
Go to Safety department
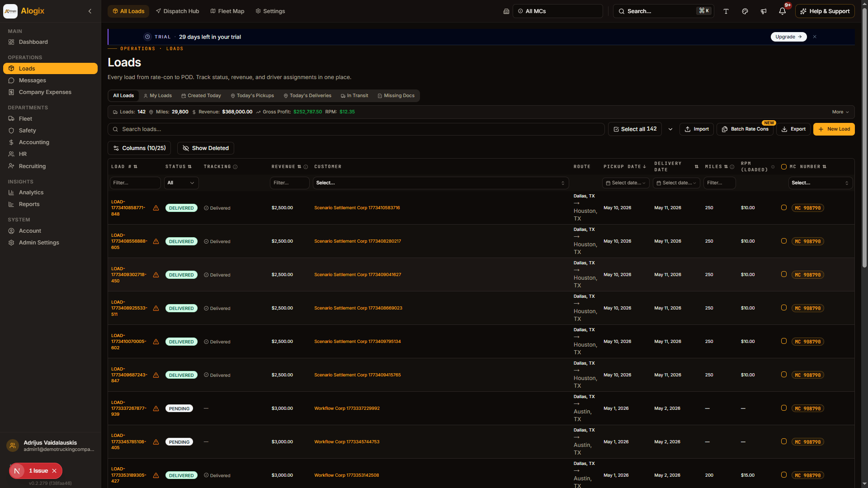pyautogui.click(x=50, y=131)
